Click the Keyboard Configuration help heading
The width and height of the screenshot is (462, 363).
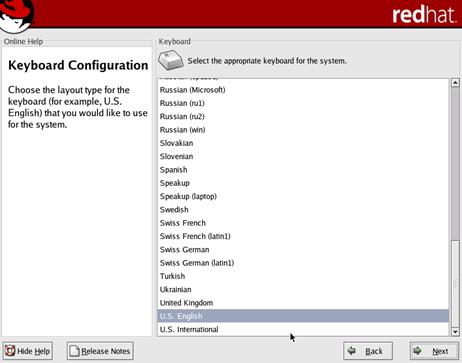[78, 65]
